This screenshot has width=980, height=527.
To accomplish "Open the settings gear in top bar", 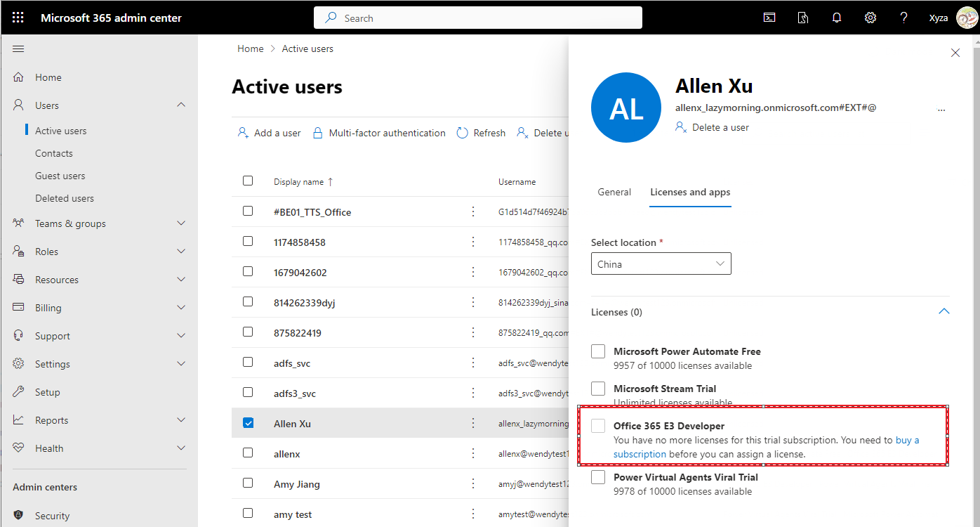I will pyautogui.click(x=870, y=18).
